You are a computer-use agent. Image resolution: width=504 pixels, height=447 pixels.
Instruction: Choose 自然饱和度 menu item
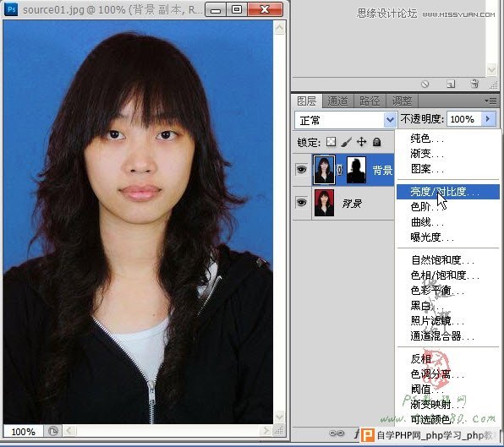point(447,259)
